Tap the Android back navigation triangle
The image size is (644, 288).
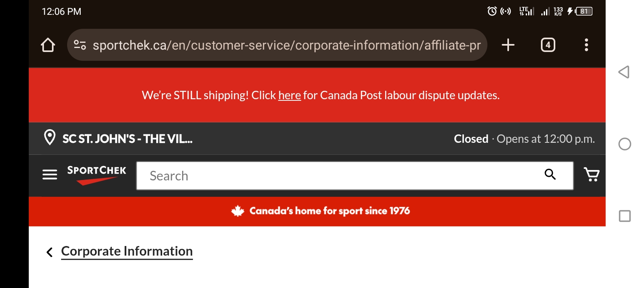pyautogui.click(x=624, y=72)
